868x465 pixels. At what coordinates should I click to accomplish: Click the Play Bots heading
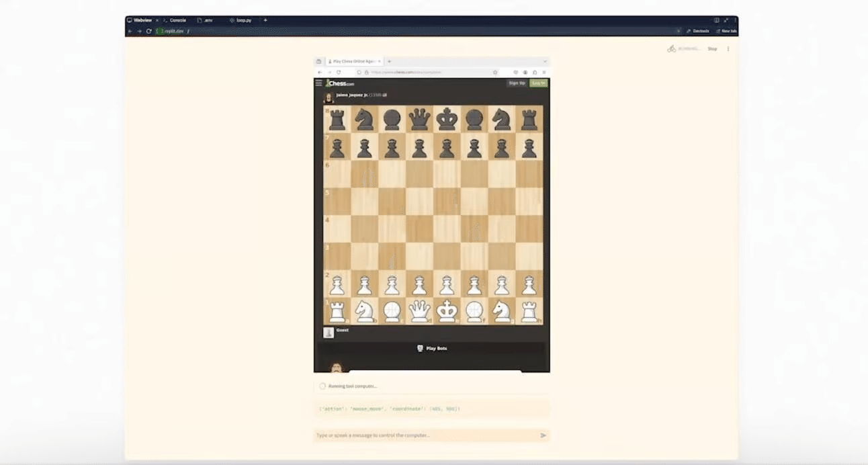tap(432, 348)
